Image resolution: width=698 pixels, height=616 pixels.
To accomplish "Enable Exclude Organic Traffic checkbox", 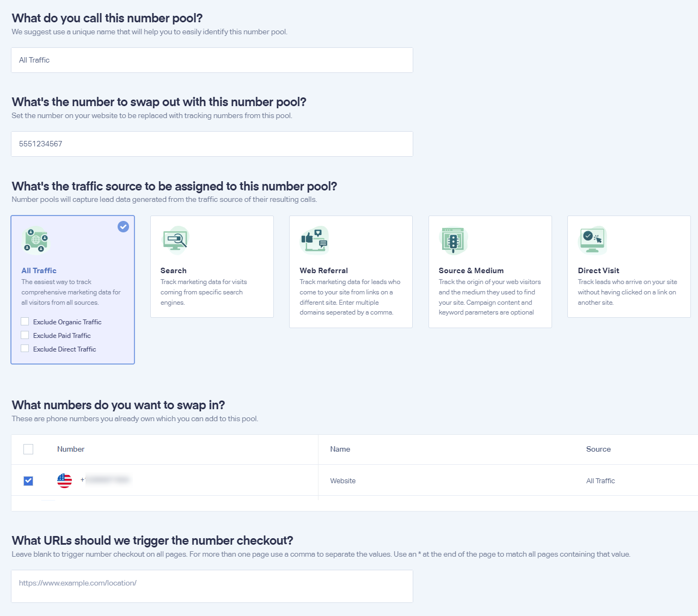I will 25,322.
